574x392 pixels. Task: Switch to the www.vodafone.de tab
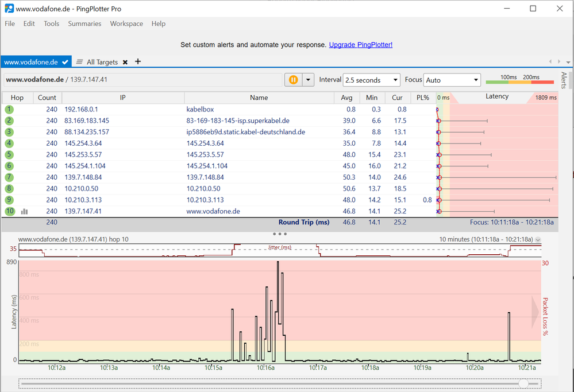[x=36, y=62]
